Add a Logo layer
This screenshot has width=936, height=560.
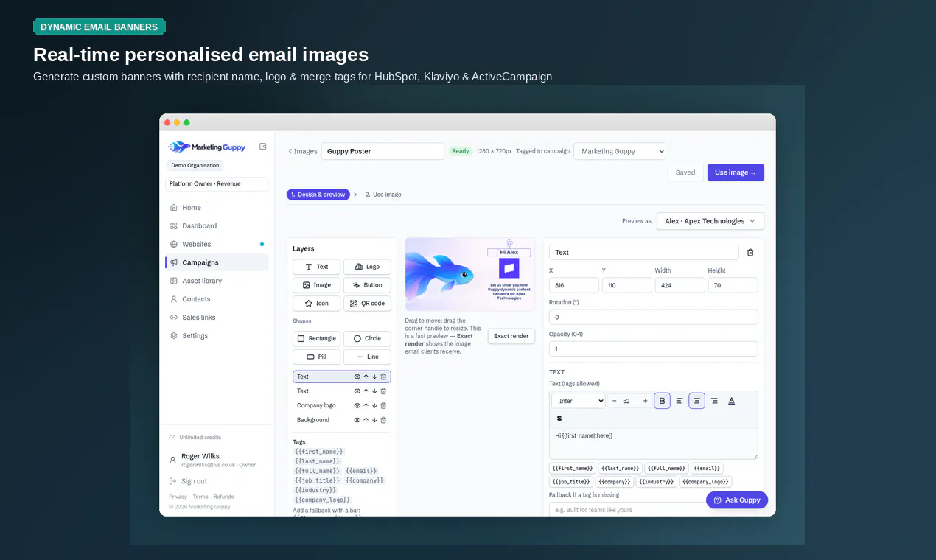pos(367,267)
